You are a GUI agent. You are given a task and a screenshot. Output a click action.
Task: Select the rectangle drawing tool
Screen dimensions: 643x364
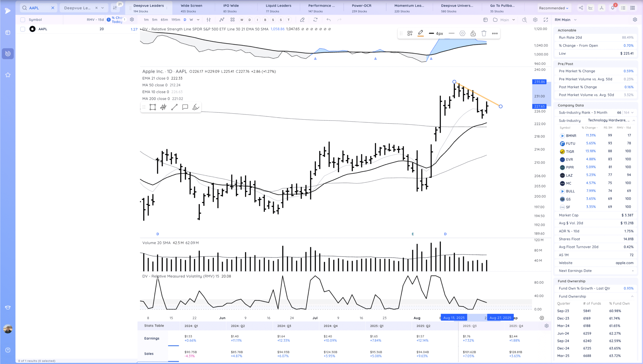[x=152, y=107]
